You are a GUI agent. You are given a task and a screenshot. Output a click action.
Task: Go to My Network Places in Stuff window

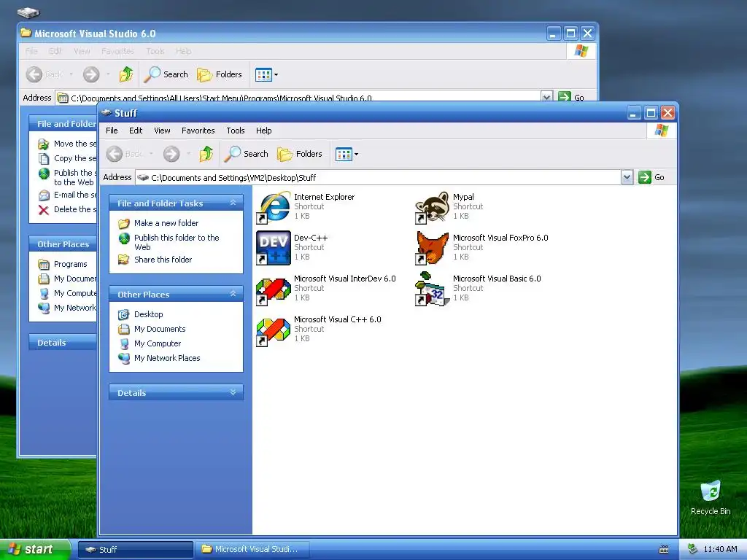[167, 358]
